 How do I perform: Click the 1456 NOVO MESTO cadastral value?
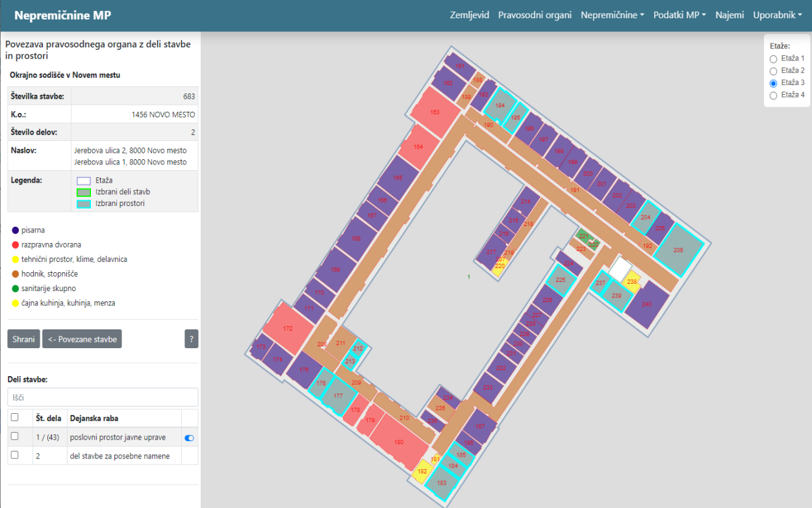(163, 115)
